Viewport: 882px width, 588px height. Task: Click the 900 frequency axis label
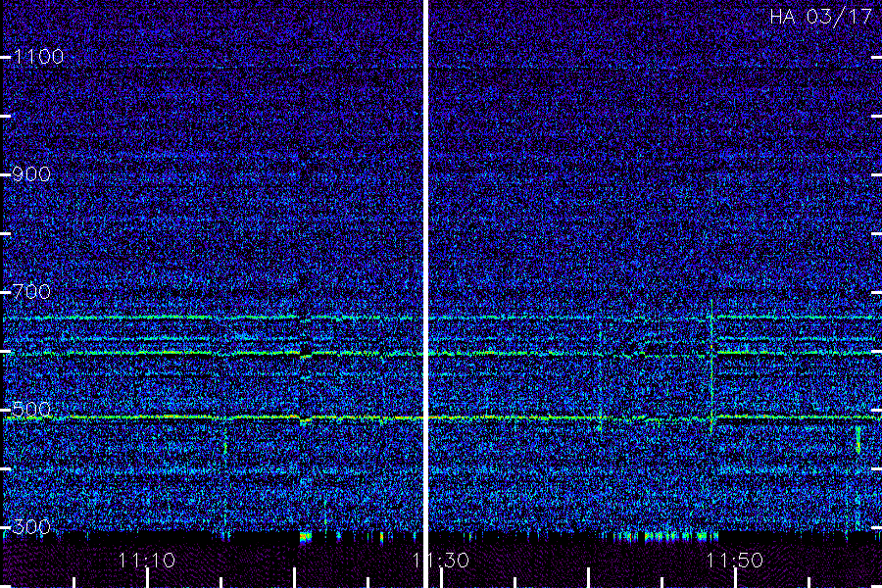pos(31,174)
